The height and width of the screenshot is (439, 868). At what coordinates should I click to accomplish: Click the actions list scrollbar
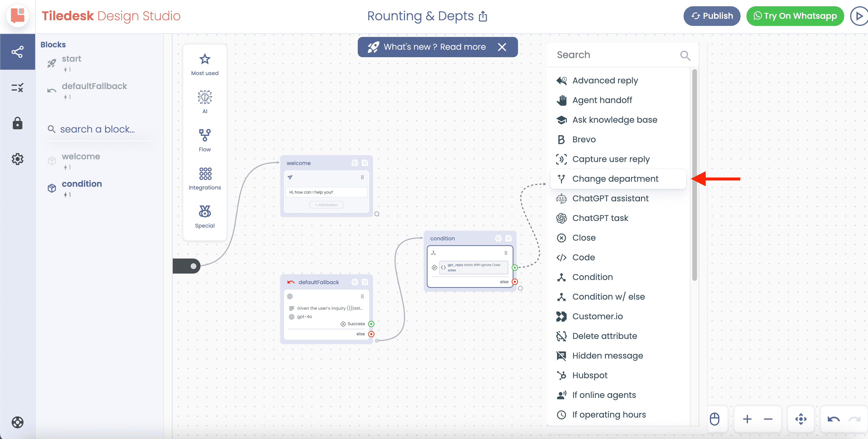pos(694,175)
